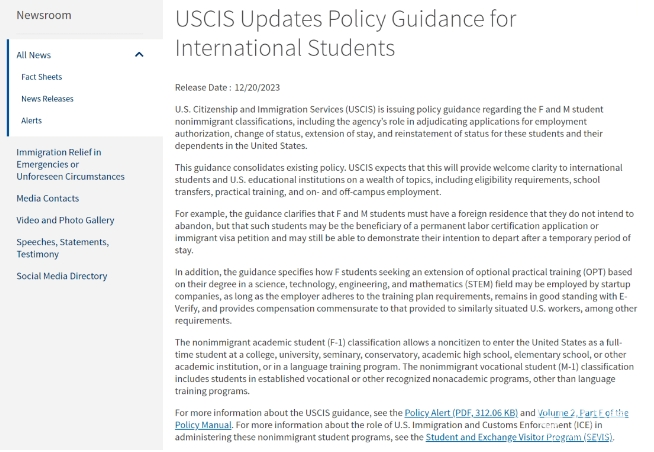Click the F-1 classification paragraph
Image resolution: width=654 pixels, height=452 pixels.
tap(404, 367)
